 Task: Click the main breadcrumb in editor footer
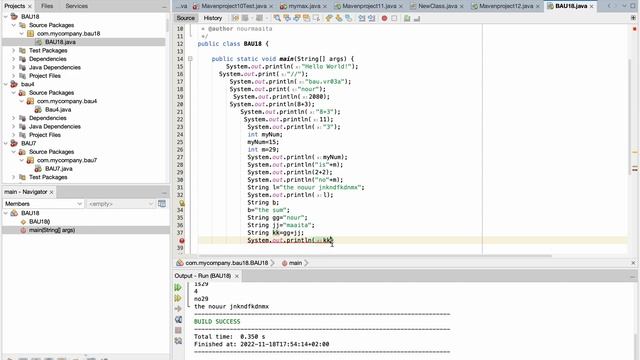pyautogui.click(x=295, y=263)
